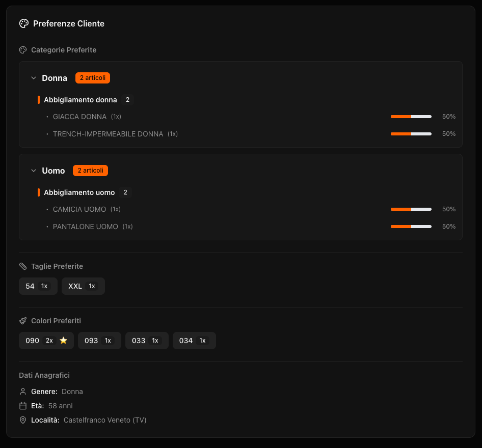Select the color swatch labeled 090
The height and width of the screenshot is (448, 482).
(46, 340)
